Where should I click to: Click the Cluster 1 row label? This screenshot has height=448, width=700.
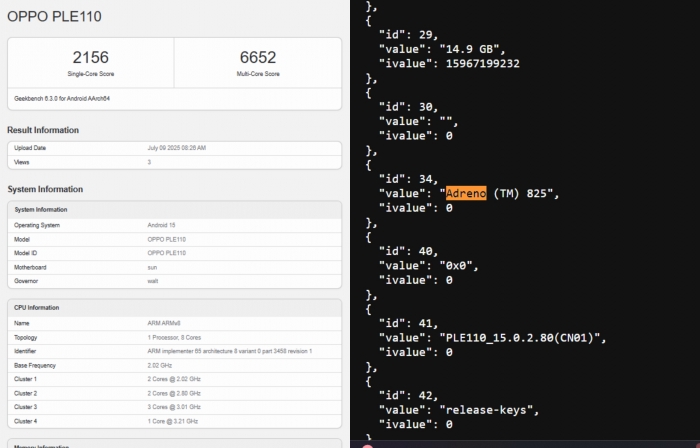(x=25, y=379)
